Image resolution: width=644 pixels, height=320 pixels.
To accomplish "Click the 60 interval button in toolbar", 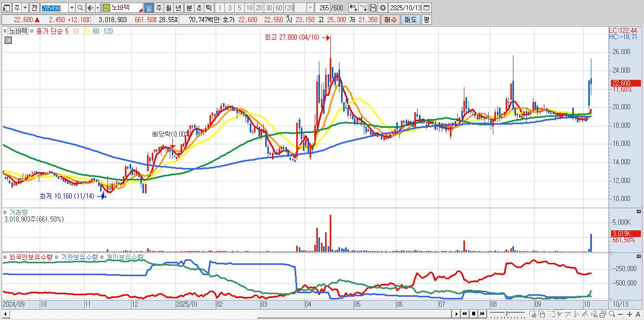I will (x=279, y=8).
